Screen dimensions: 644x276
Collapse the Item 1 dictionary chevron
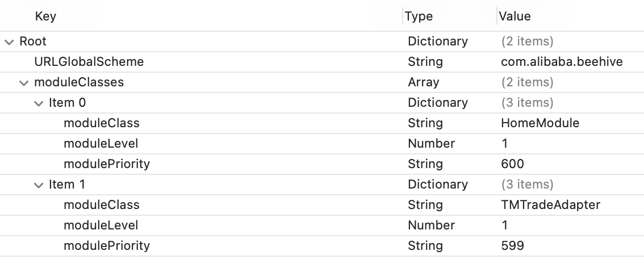[x=39, y=185]
